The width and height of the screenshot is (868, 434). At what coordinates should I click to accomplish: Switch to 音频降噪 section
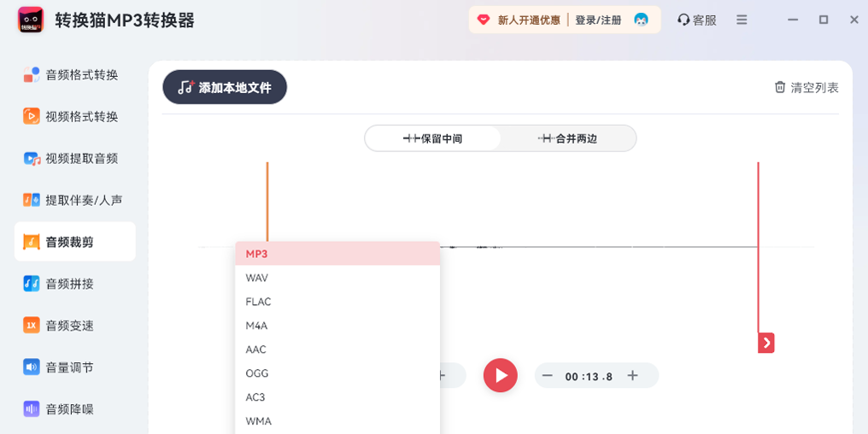(74, 409)
